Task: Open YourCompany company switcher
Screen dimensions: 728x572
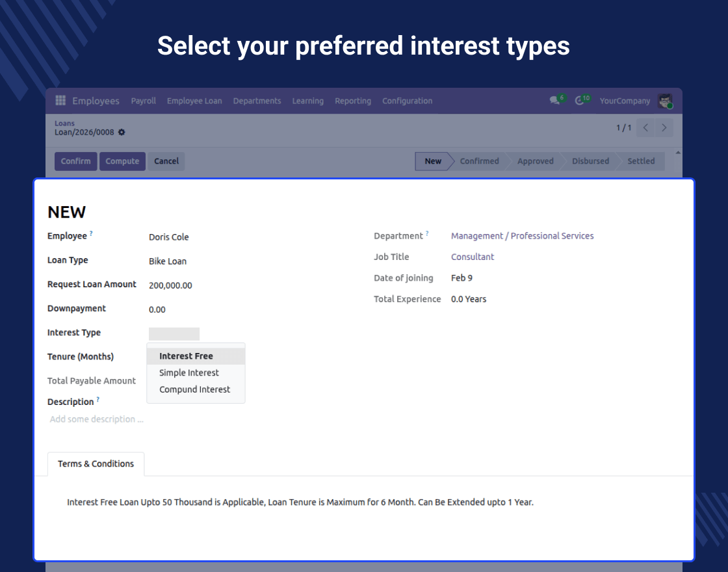Action: (x=625, y=101)
